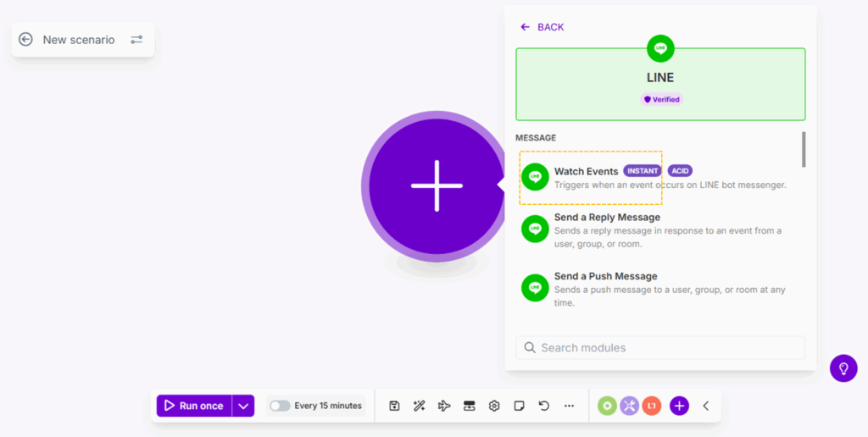Image resolution: width=868 pixels, height=437 pixels.
Task: Click the scenario inputs icon in toolbar
Action: 469,406
